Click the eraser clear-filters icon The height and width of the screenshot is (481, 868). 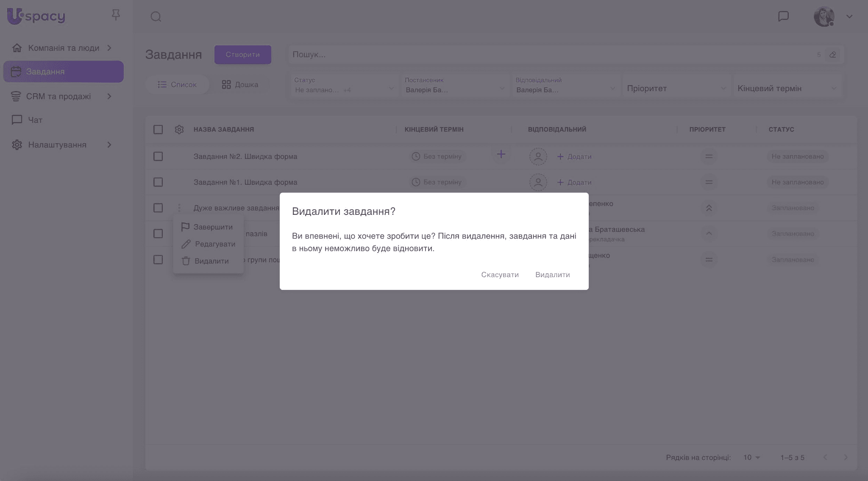click(x=833, y=55)
